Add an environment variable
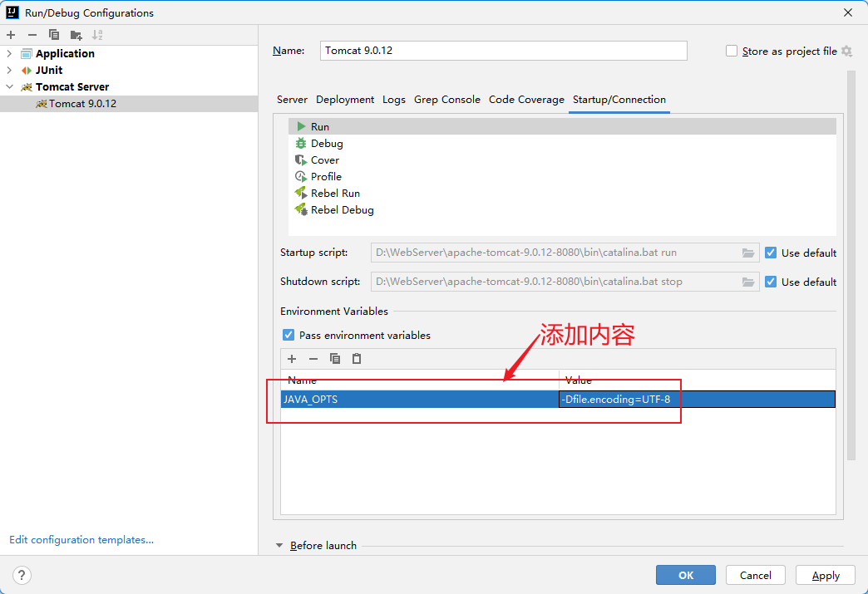 pos(292,359)
